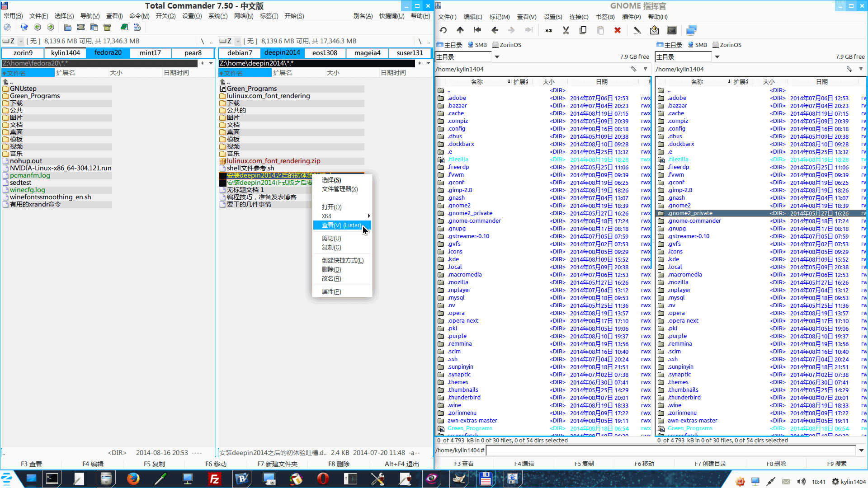Click the red X delete icon
The height and width of the screenshot is (488, 868).
617,30
